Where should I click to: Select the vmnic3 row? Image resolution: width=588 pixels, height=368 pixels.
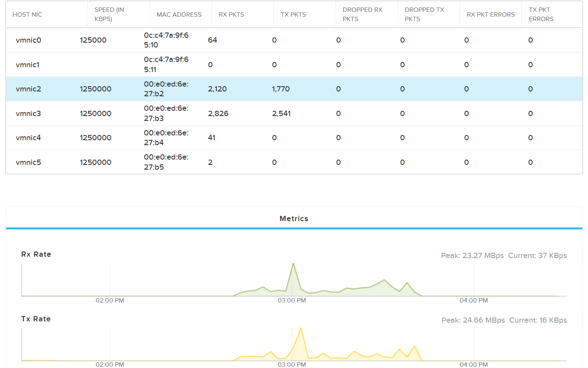[294, 113]
